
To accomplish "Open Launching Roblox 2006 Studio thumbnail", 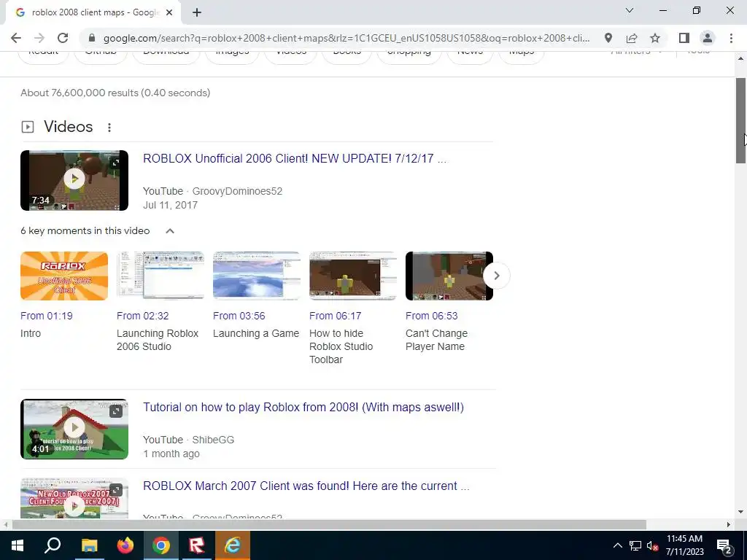I will tap(160, 276).
